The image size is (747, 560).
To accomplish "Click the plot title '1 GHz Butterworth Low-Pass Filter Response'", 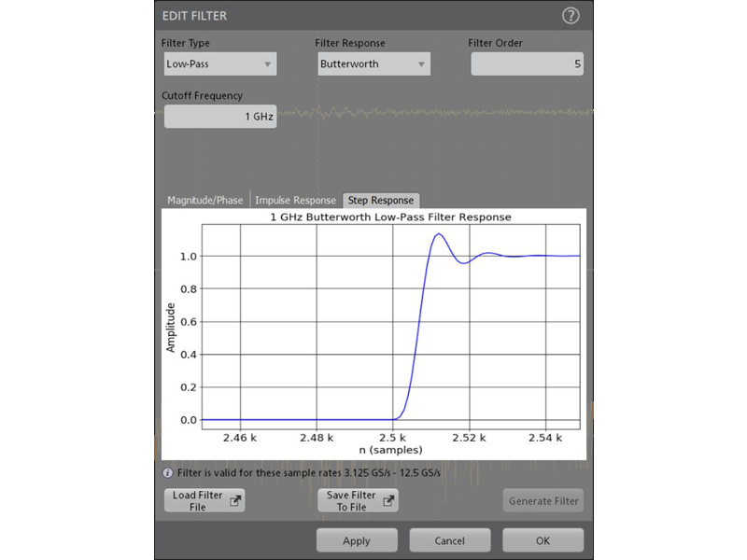I will [x=390, y=217].
